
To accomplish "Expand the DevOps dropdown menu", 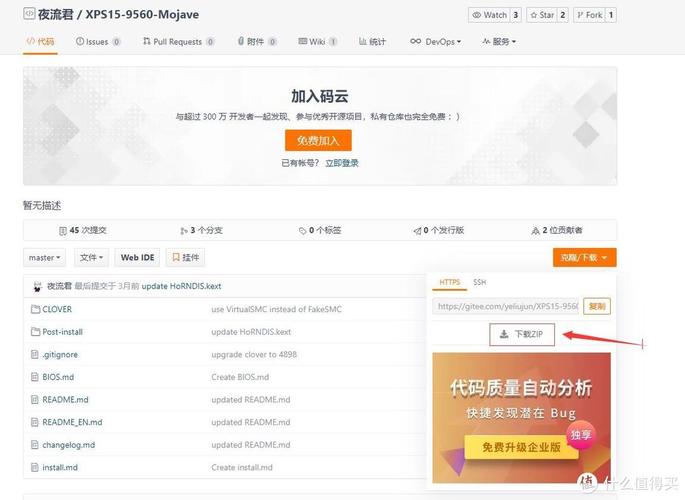I will (x=436, y=41).
